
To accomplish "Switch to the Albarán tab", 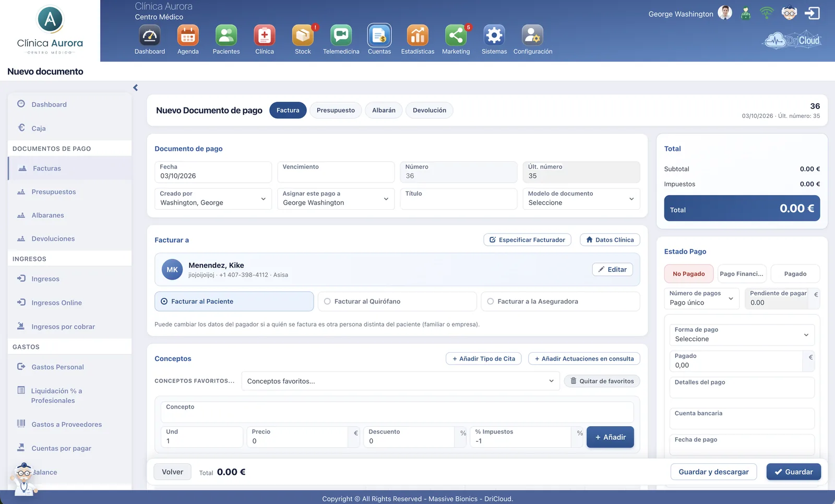I will (384, 111).
